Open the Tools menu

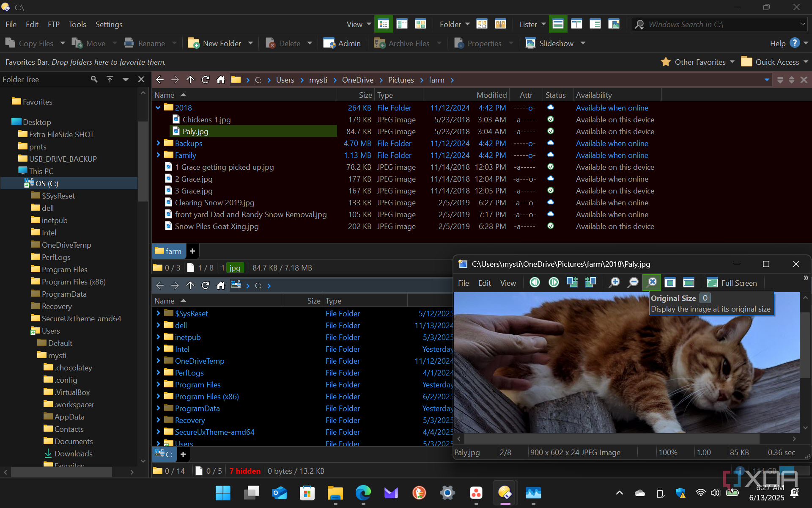pos(77,24)
